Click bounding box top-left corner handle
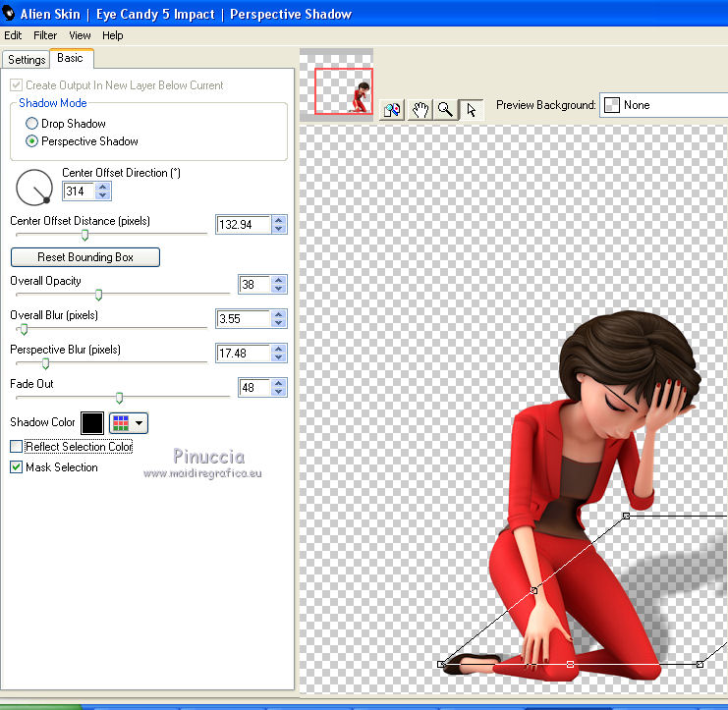Image resolution: width=728 pixels, height=710 pixels. pyautogui.click(x=626, y=516)
